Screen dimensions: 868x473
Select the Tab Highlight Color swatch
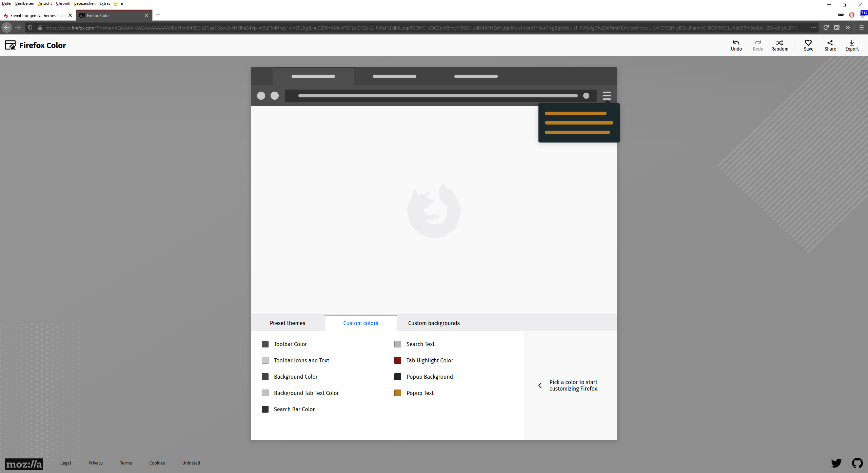[398, 360]
